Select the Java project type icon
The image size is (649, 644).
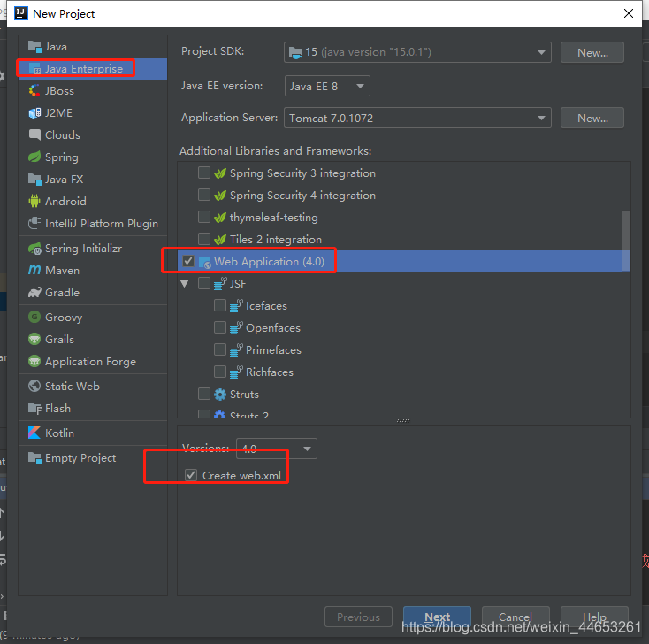[x=34, y=47]
